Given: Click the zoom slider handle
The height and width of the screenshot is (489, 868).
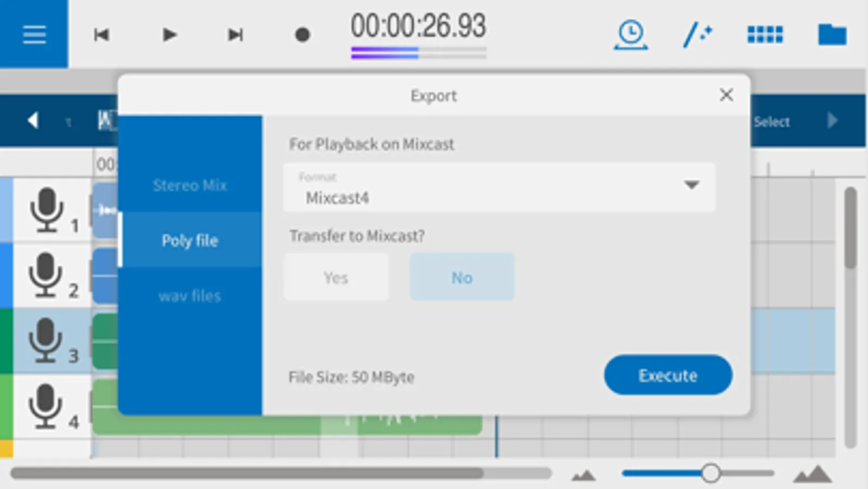Looking at the screenshot, I should [x=711, y=473].
